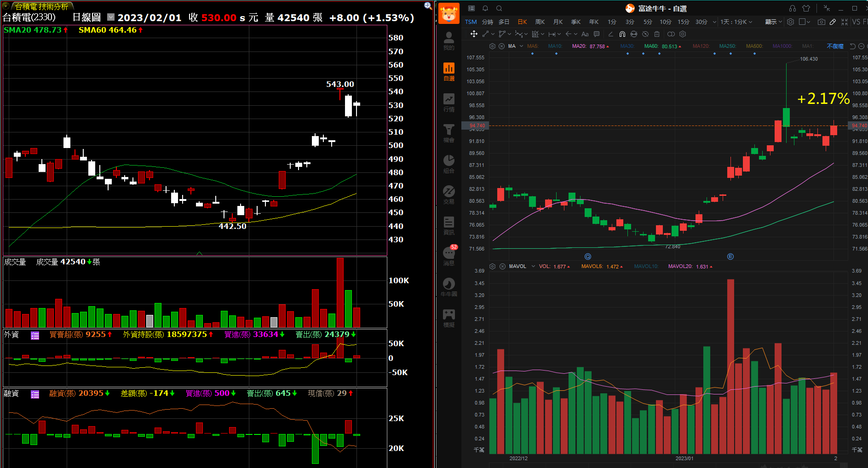
Task: Toggle the drawing sync link icon
Action: click(x=634, y=34)
